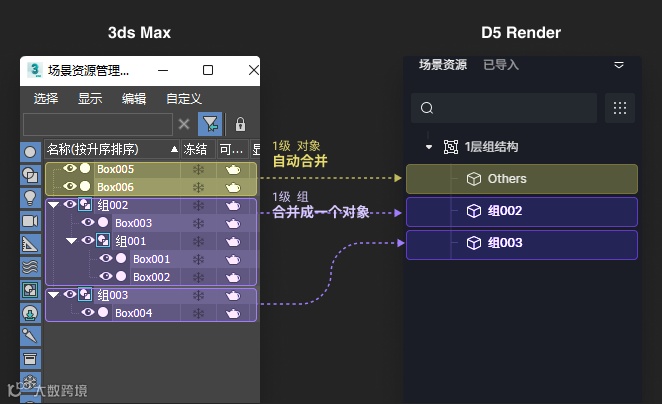Click the 可… column header
Image resolution: width=662 pixels, height=404 pixels.
(233, 149)
